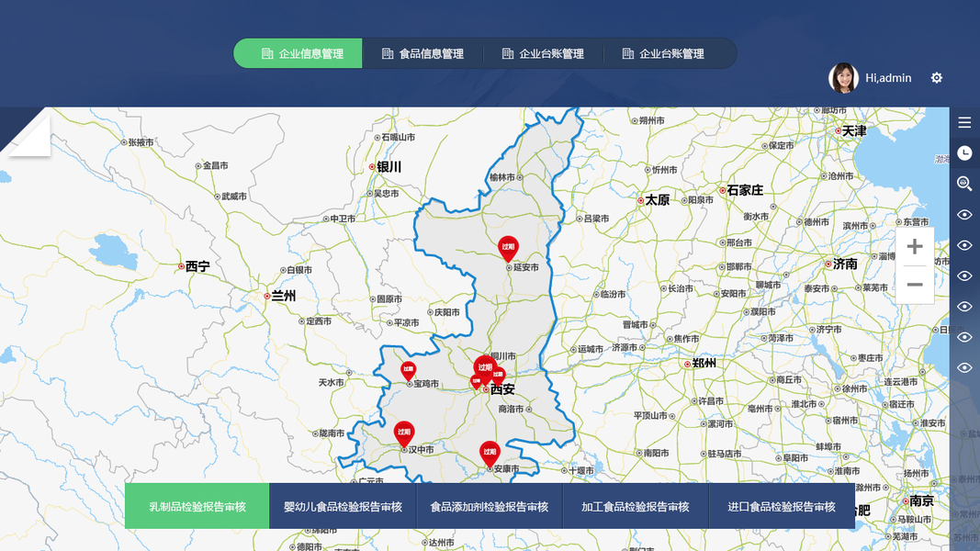
Task: Open 加工食品检验报告审核 tab
Action: pos(635,506)
